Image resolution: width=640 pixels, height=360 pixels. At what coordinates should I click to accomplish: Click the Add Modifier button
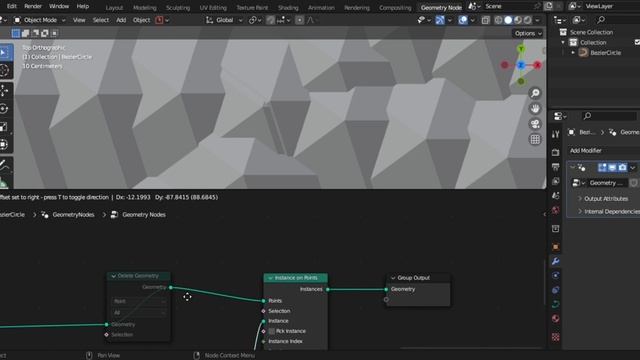605,151
